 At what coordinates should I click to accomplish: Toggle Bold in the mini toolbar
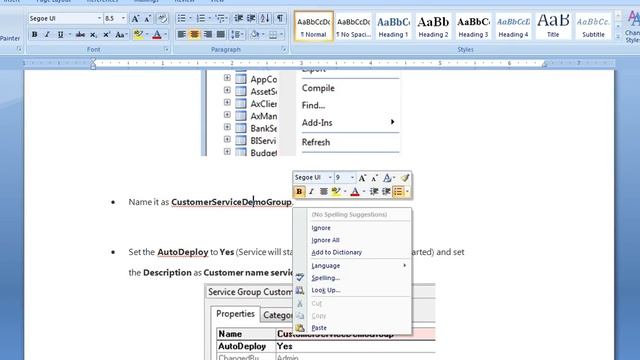pyautogui.click(x=299, y=191)
